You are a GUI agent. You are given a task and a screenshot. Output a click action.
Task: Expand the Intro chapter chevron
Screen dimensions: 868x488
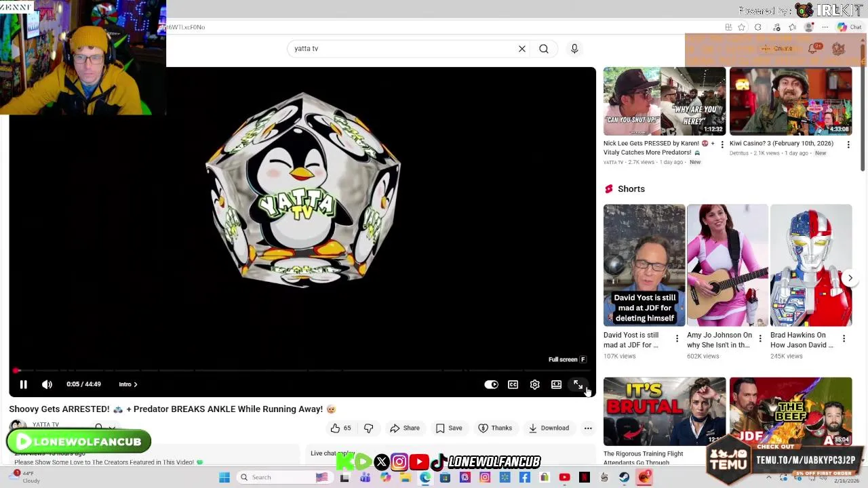[135, 384]
